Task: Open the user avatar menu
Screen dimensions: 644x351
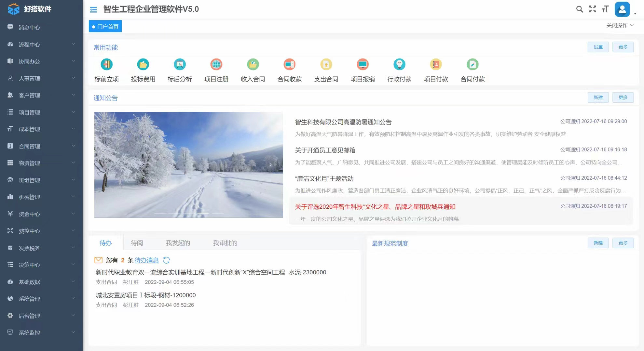Action: 622,9
